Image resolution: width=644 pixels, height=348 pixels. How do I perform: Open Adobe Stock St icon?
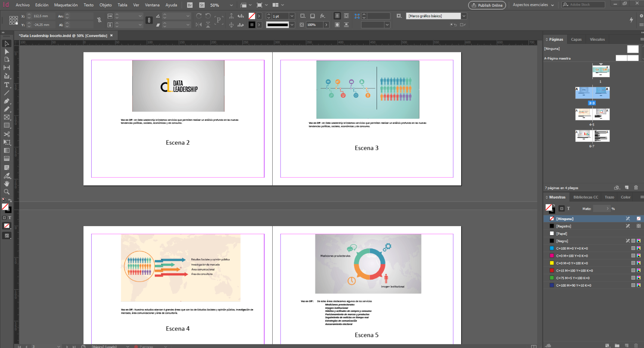(202, 5)
